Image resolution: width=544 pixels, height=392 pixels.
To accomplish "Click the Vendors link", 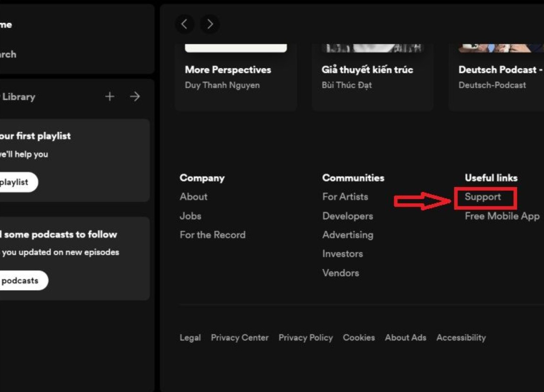I will (x=340, y=273).
